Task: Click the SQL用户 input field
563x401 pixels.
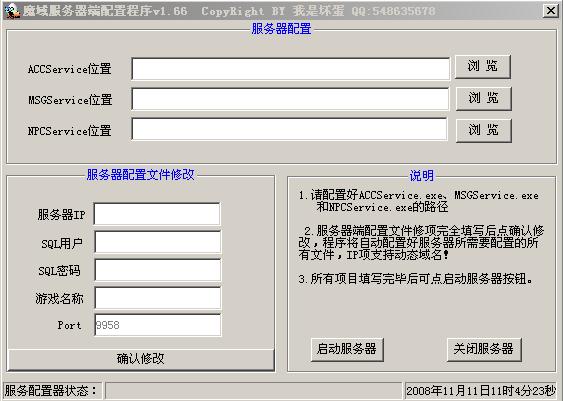Action: [158, 242]
